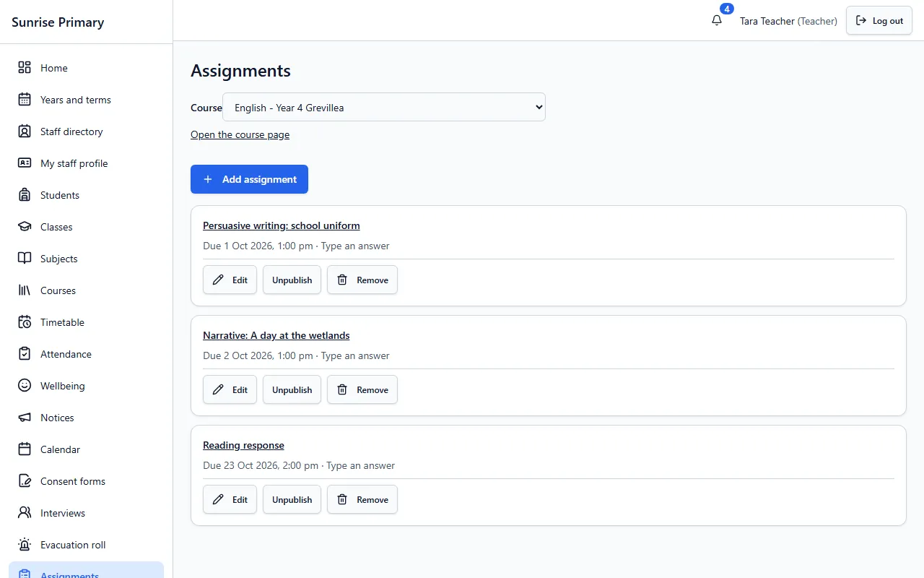This screenshot has width=924, height=578.
Task: Click the Wellbeing smiley face icon
Action: pyautogui.click(x=25, y=386)
